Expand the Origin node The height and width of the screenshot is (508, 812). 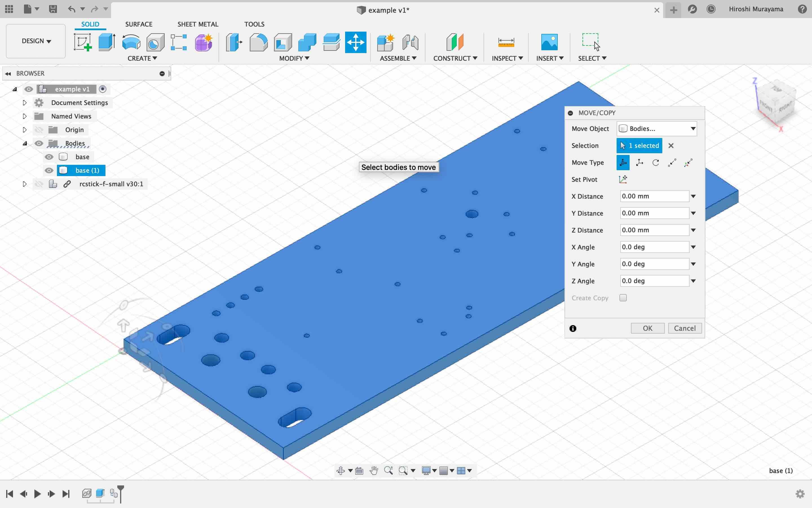[x=25, y=130]
